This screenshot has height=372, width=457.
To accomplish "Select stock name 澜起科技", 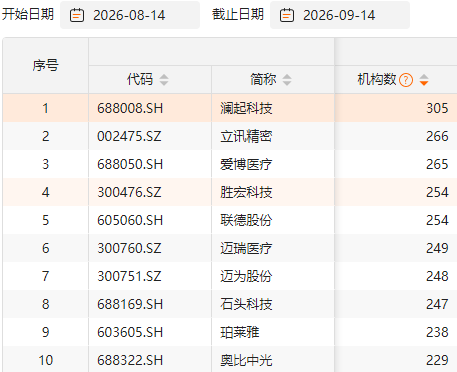I will pos(246,108).
